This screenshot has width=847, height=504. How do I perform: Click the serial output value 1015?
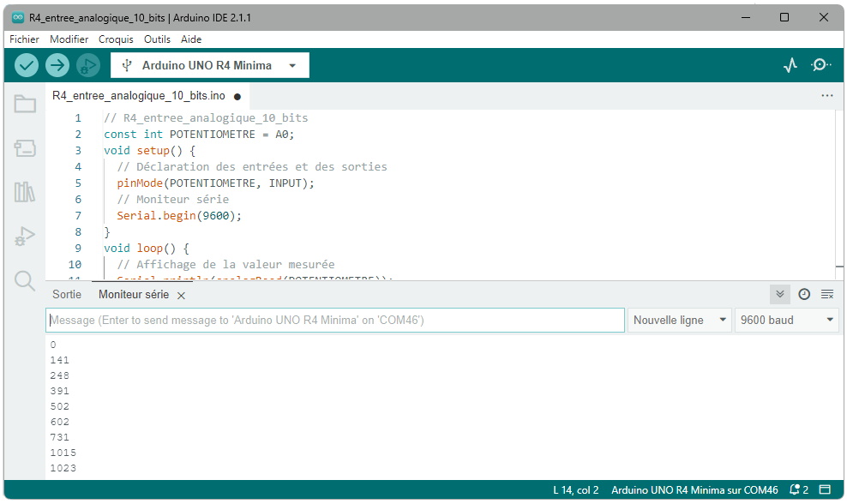click(x=63, y=453)
